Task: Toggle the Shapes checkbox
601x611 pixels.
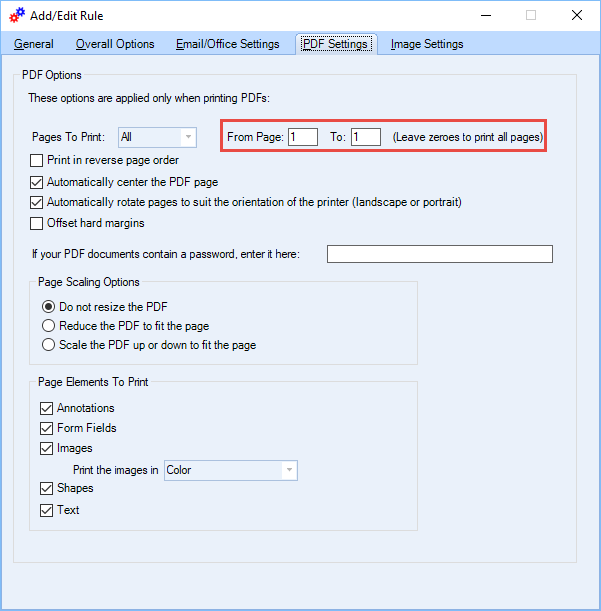Action: pyautogui.click(x=46, y=488)
